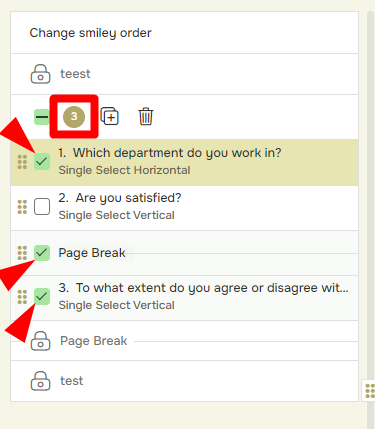Toggle the select-all minus checkbox
The height and width of the screenshot is (429, 375).
point(42,117)
